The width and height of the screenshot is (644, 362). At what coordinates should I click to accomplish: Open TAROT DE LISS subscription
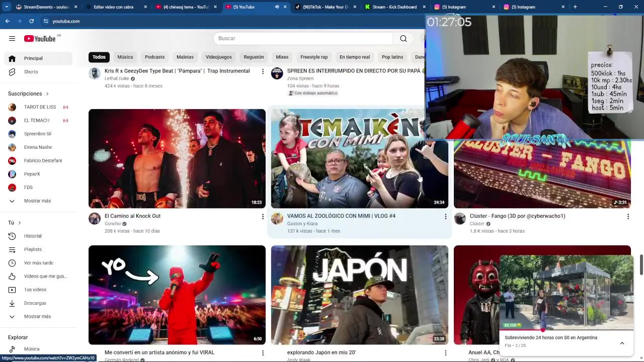pyautogui.click(x=38, y=107)
